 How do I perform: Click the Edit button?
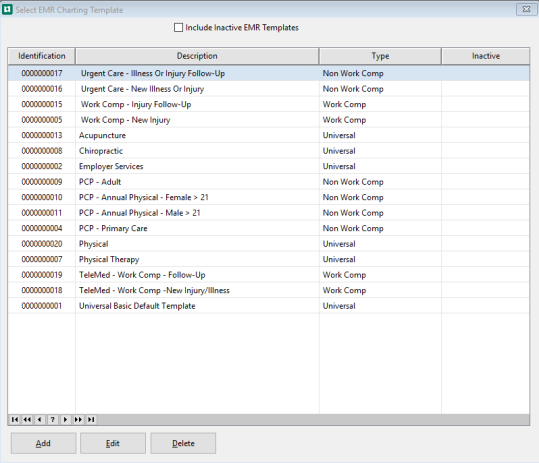tap(113, 443)
